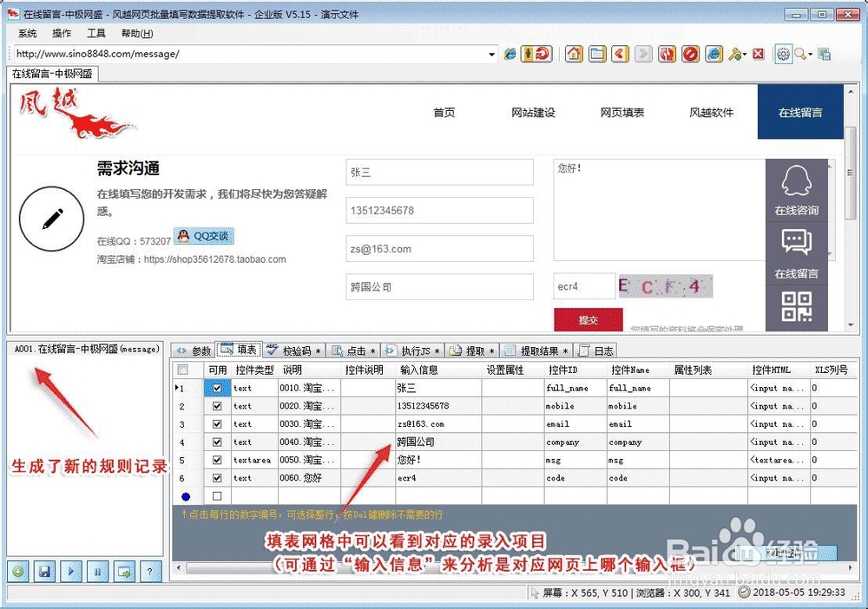Start running with the play button
Screen dimensions: 868x609
pos(71,572)
